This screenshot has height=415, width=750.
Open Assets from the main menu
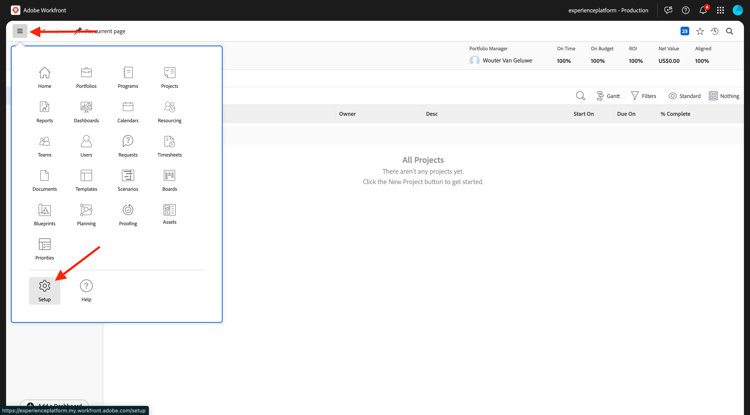(169, 214)
